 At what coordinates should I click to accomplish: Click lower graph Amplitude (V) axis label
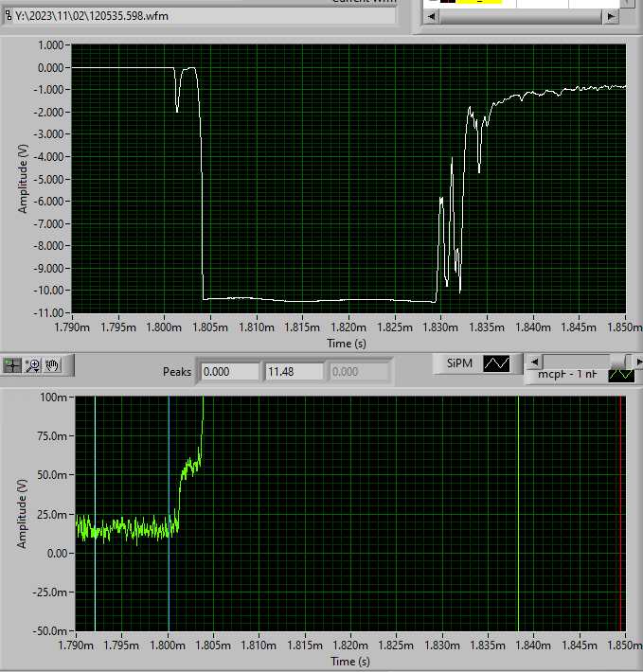(x=22, y=514)
